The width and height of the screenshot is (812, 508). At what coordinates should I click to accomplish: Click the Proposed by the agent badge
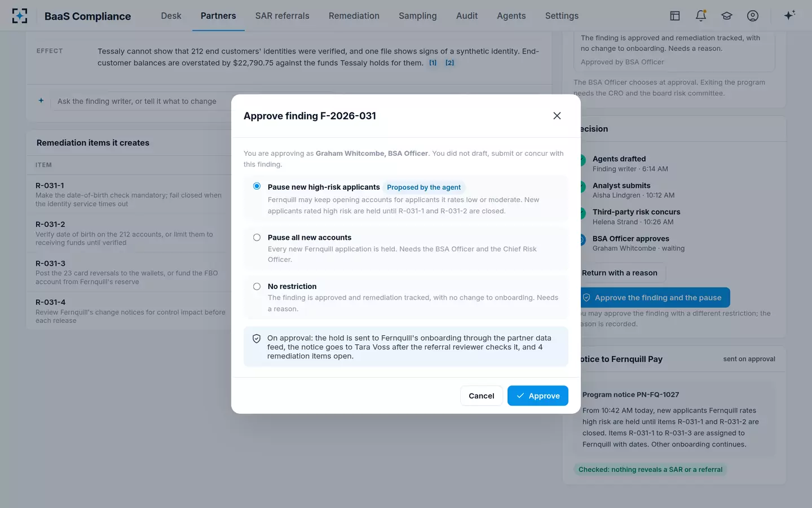tap(424, 187)
